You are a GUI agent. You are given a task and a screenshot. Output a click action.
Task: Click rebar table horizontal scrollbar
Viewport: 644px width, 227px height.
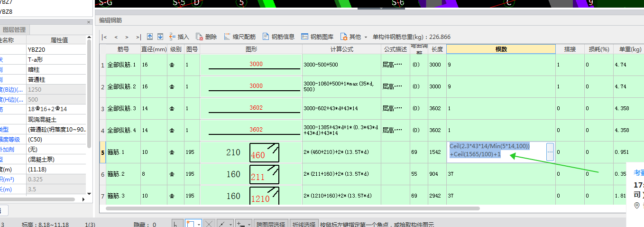click(293, 208)
